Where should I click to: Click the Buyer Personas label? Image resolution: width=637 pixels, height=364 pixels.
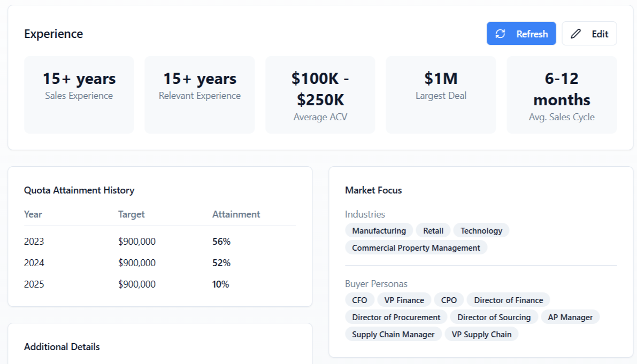click(376, 284)
